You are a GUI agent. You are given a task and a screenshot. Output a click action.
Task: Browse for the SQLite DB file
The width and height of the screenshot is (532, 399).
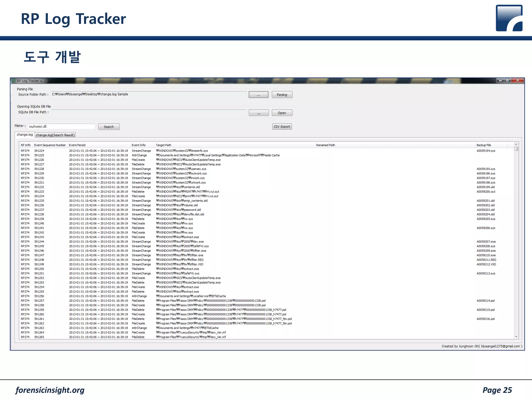pyautogui.click(x=258, y=113)
